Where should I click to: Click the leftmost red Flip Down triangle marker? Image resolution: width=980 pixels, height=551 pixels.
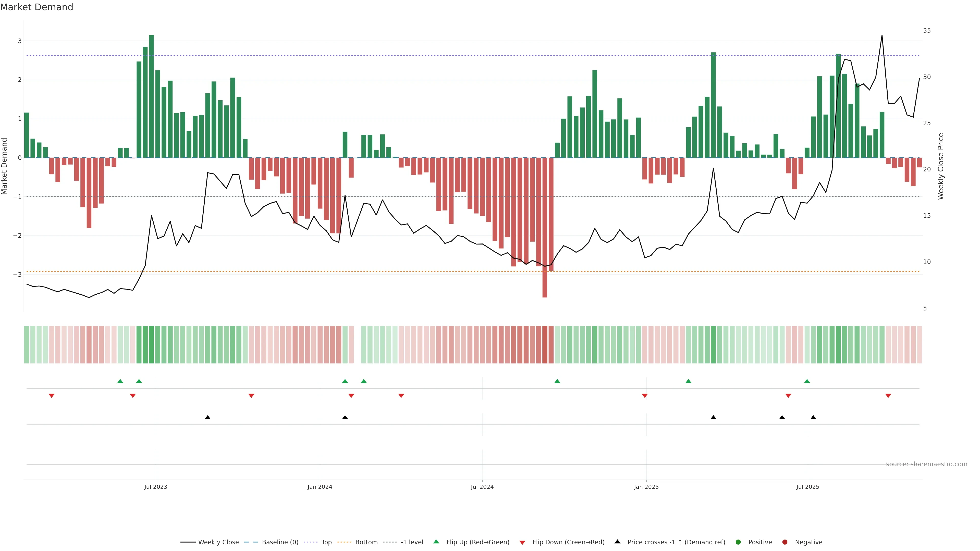[51, 396]
